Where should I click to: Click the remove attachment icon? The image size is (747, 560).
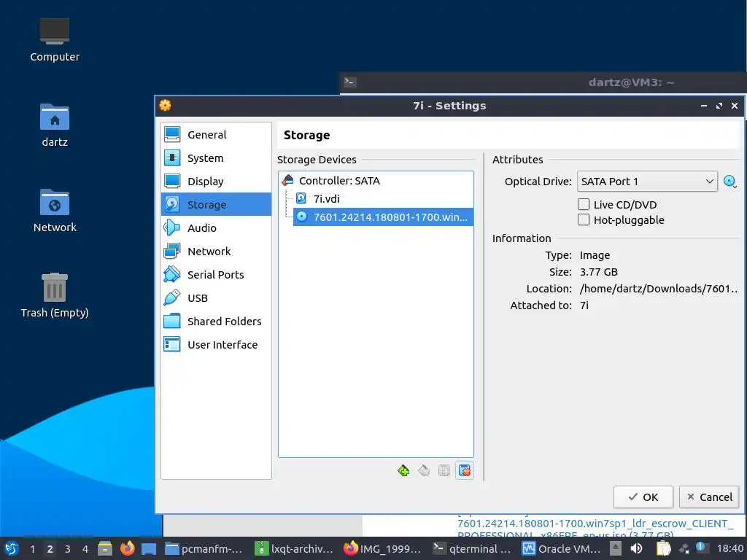click(x=465, y=471)
